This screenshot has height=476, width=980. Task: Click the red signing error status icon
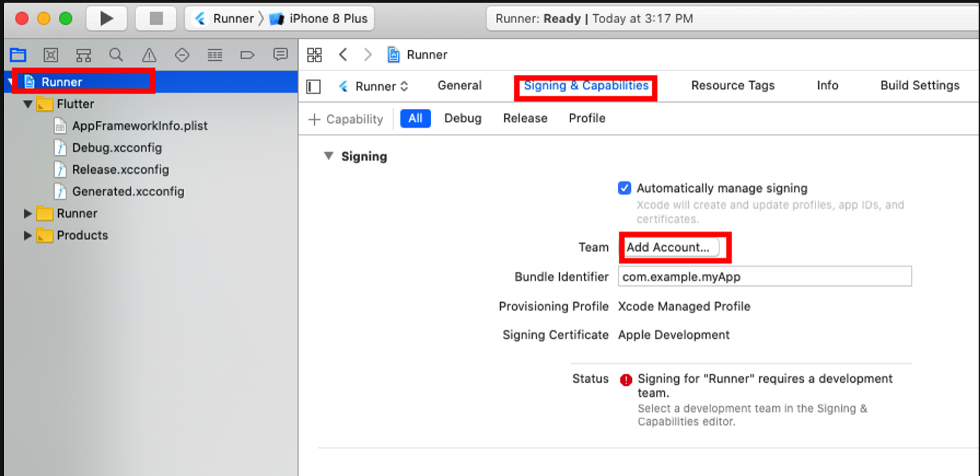tap(626, 379)
